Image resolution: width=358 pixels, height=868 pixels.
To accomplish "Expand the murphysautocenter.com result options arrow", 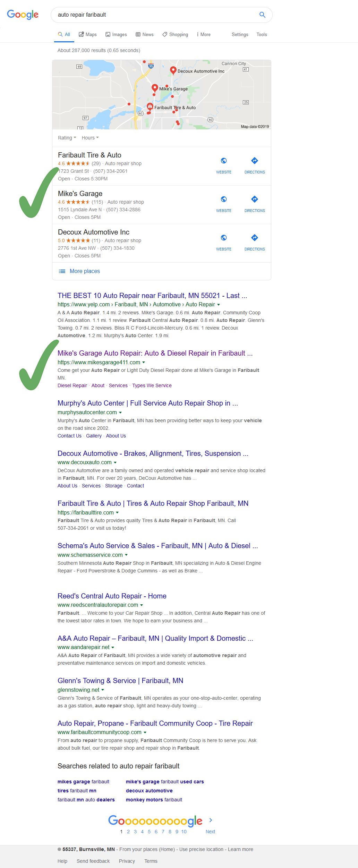I will (120, 412).
